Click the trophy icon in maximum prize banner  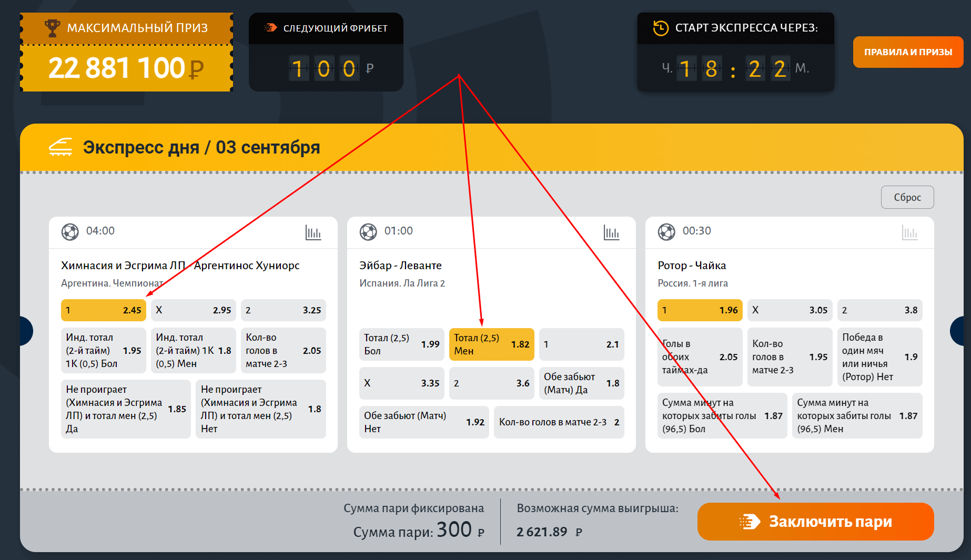click(52, 28)
